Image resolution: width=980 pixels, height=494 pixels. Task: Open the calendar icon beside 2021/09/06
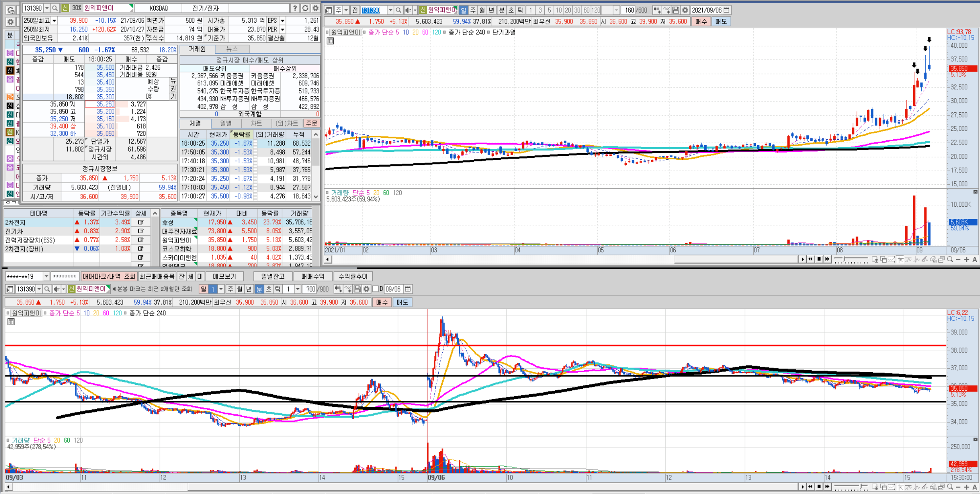(x=726, y=10)
